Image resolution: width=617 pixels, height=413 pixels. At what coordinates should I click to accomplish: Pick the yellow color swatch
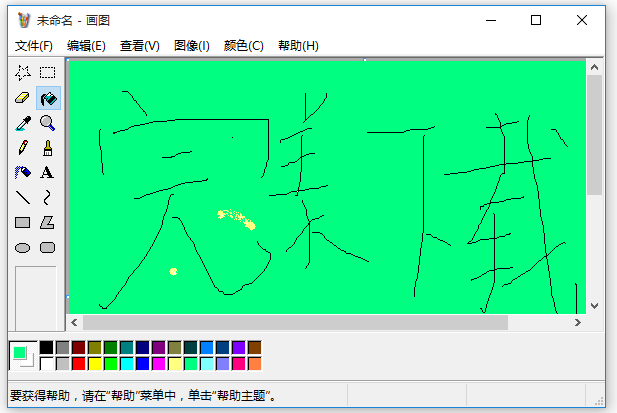coord(95,364)
